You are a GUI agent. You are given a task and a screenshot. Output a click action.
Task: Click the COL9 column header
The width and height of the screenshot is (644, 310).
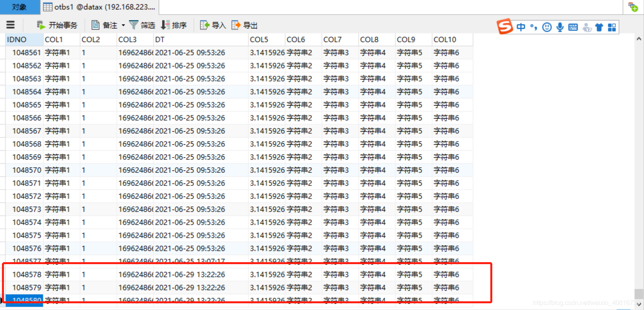(x=414, y=40)
